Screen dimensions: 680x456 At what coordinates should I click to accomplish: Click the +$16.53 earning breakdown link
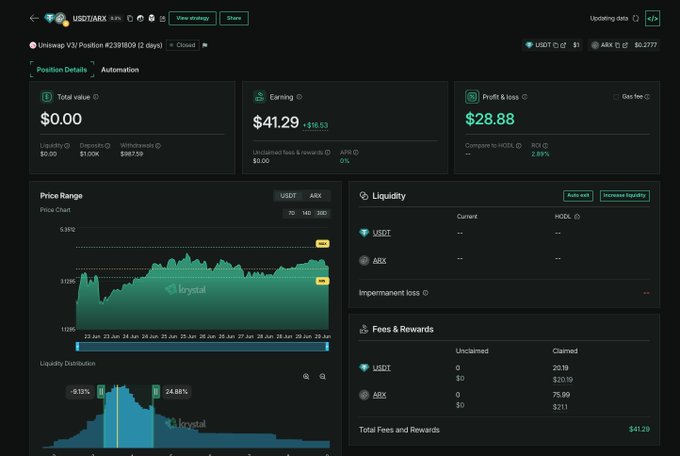tap(315, 125)
